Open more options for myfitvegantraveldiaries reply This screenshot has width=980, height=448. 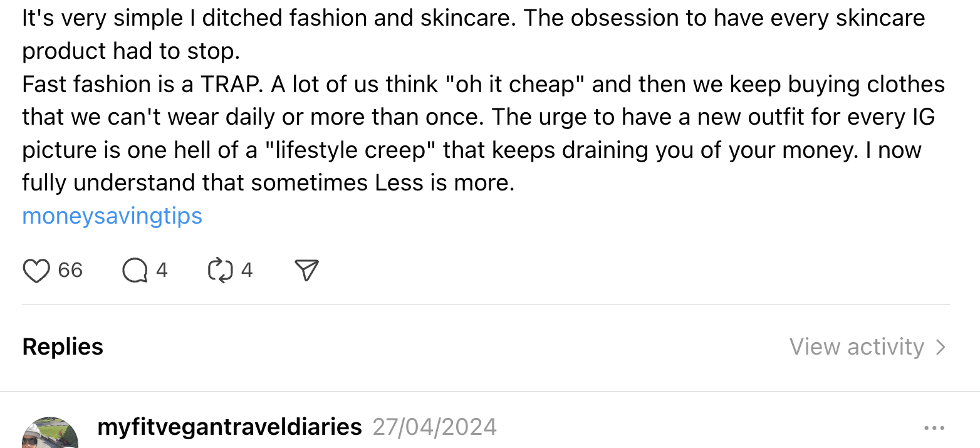tap(934, 428)
